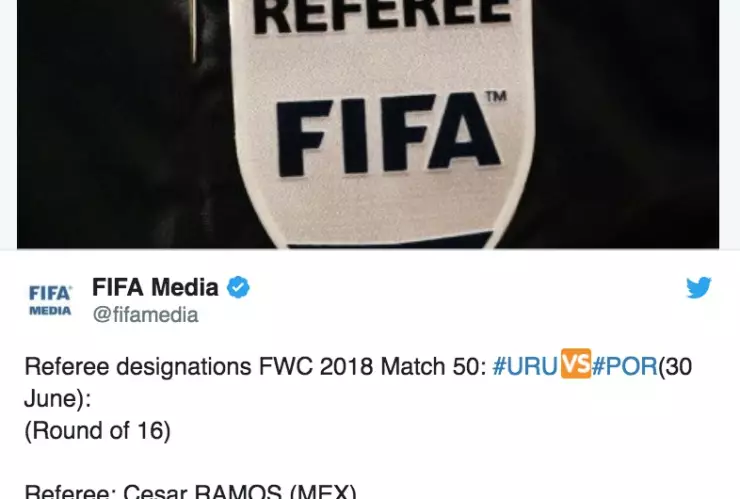The image size is (740, 499).
Task: Open the FIFA Media account name
Action: (155, 288)
